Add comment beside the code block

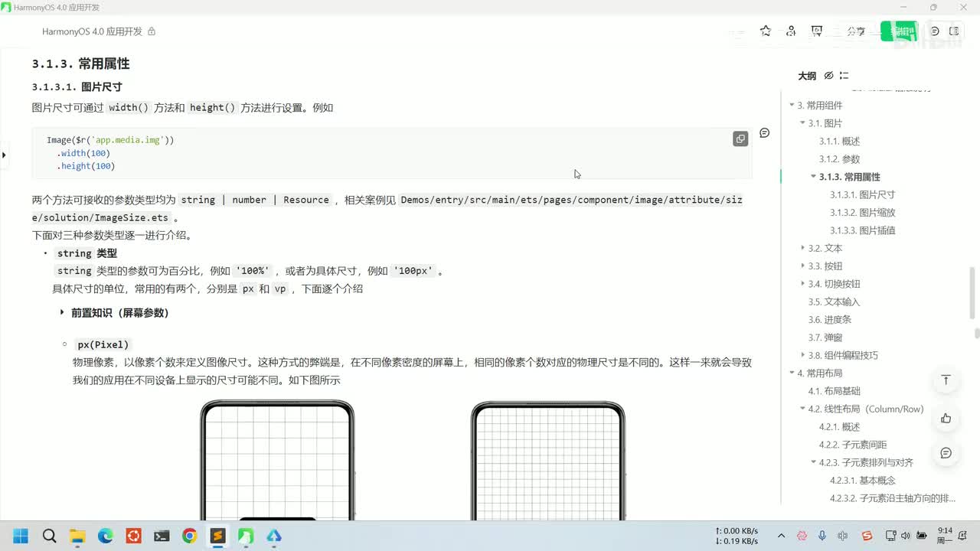[764, 133]
